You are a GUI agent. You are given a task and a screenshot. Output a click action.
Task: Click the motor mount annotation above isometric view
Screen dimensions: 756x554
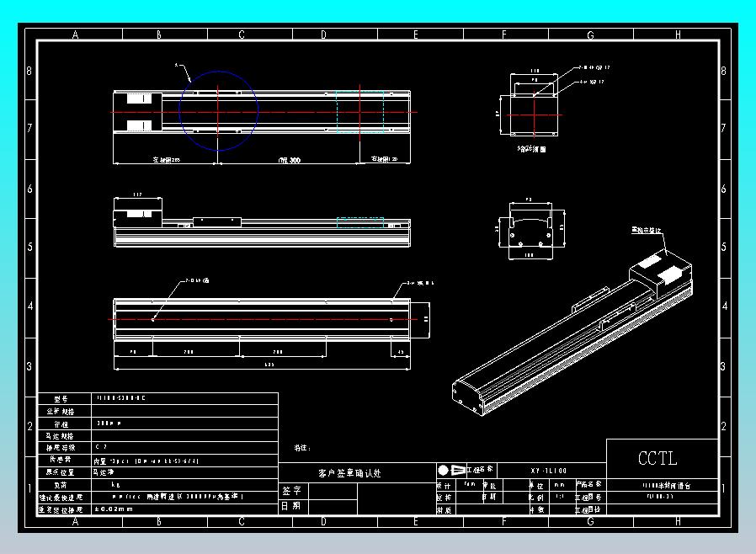[646, 231]
